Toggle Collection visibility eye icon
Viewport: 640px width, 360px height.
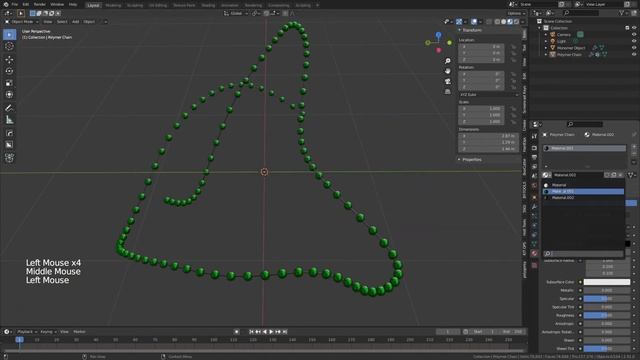(x=634, y=28)
